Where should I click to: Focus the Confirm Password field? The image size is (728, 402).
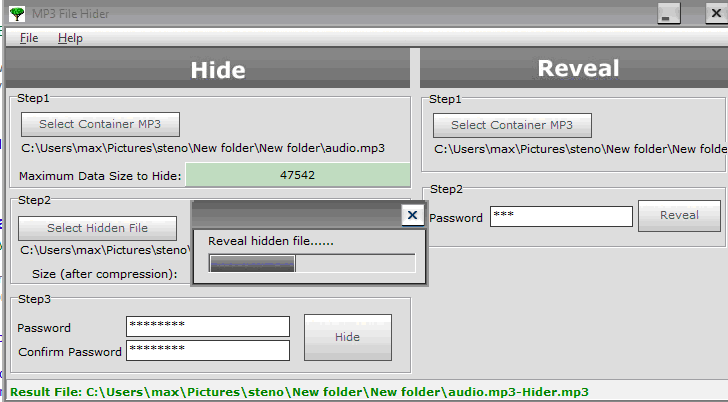coord(208,350)
